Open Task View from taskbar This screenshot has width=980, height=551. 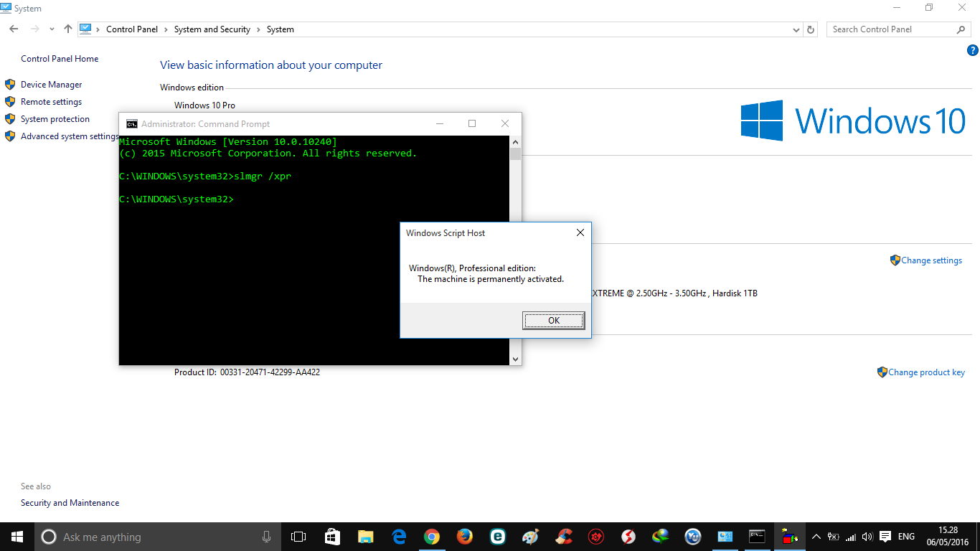coord(298,537)
